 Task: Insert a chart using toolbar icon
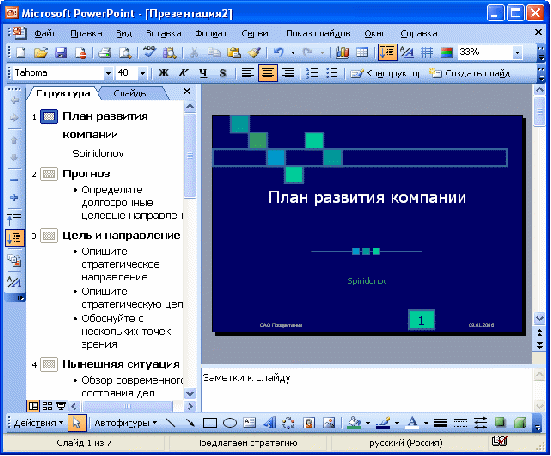click(342, 53)
